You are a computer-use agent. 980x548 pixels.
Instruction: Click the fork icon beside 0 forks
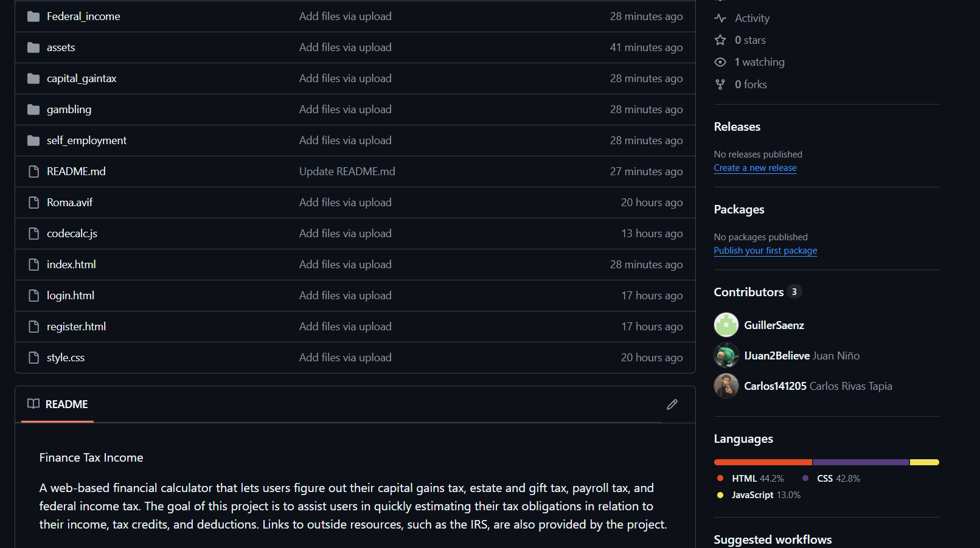pos(720,85)
